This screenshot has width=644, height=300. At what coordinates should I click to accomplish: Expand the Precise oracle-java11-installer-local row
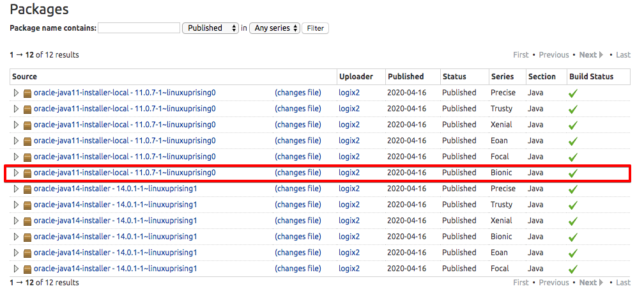click(17, 93)
